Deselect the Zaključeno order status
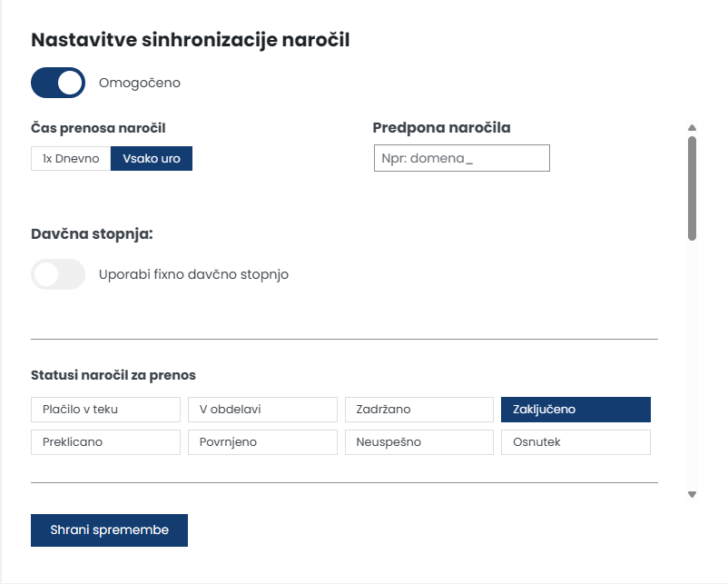 pos(576,410)
